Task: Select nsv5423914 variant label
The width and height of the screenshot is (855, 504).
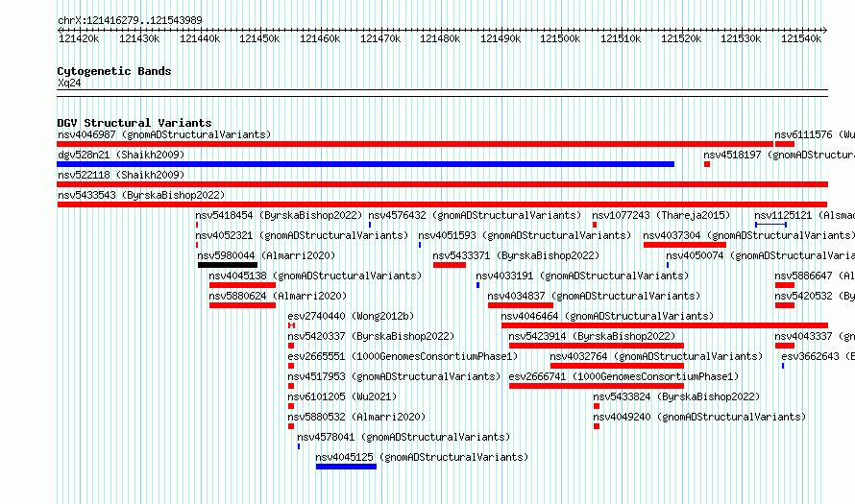Action: (592, 336)
